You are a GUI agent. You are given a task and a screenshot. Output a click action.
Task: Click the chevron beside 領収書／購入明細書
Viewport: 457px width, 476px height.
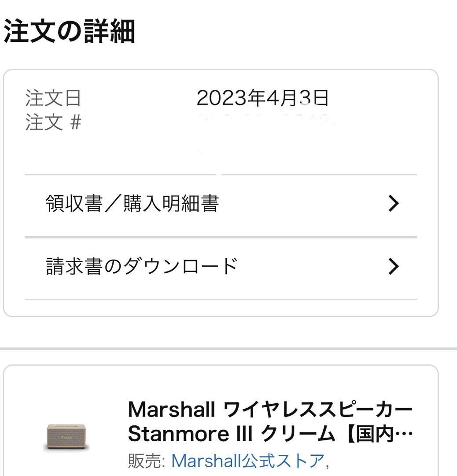pos(395,203)
